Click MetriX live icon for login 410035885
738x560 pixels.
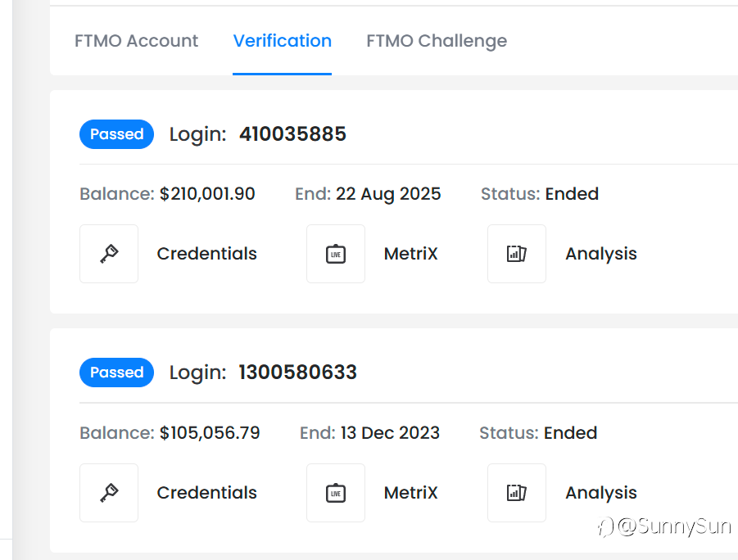pos(336,254)
